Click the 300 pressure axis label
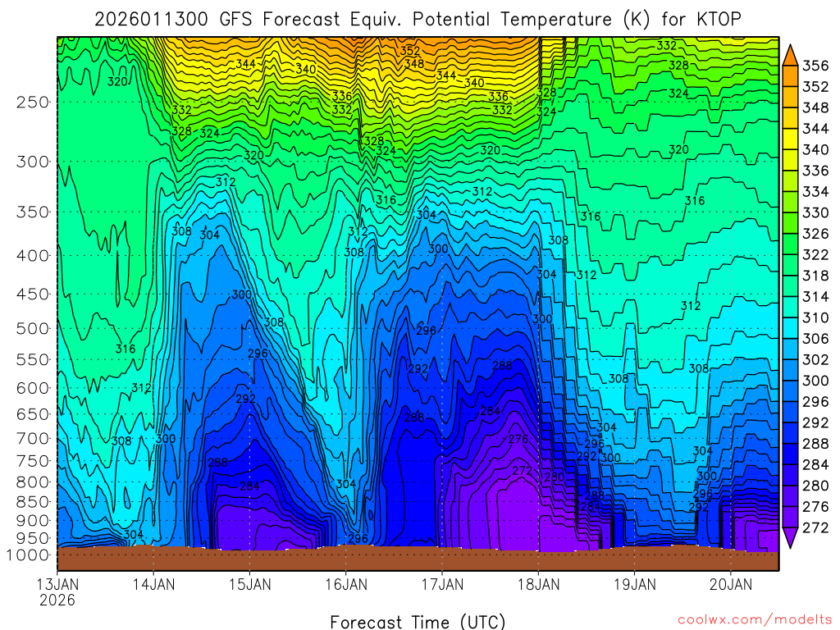 point(32,162)
